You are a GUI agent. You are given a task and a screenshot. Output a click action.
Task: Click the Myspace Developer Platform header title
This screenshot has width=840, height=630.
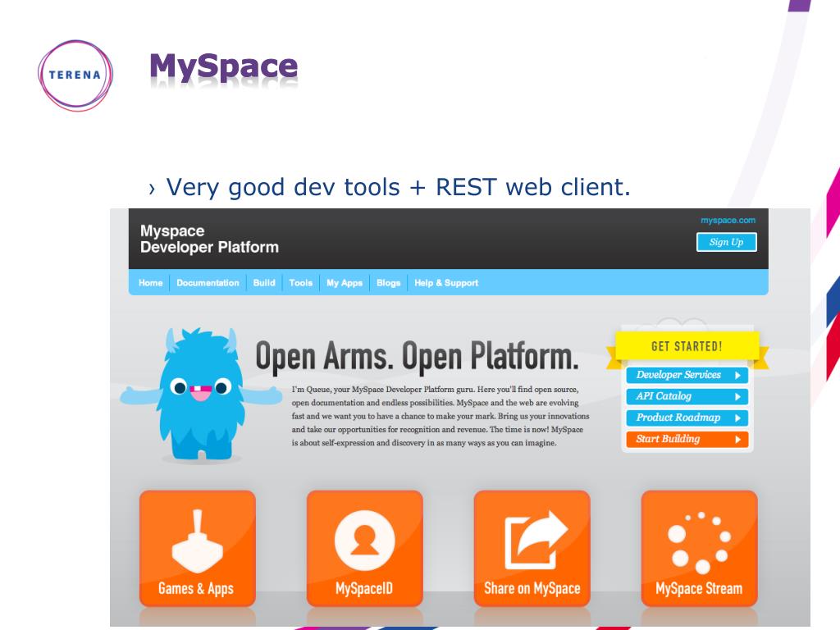209,239
